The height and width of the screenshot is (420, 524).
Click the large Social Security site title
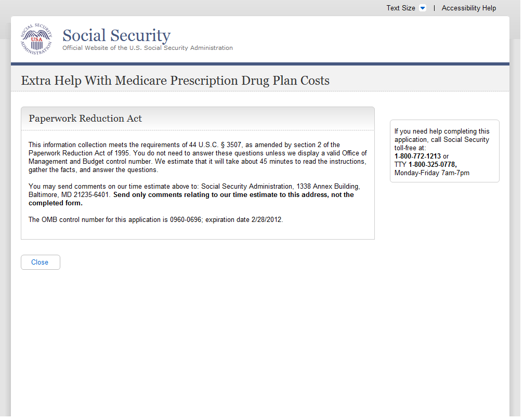tap(116, 35)
